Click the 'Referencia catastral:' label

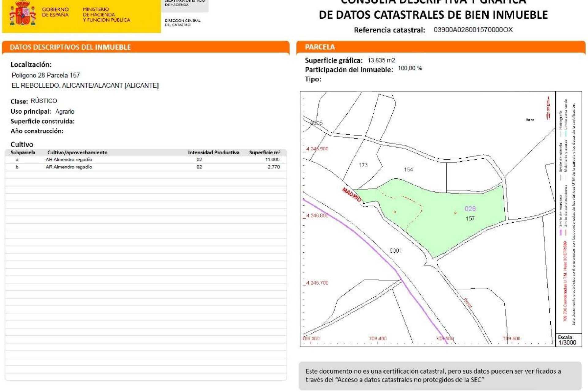(x=390, y=30)
